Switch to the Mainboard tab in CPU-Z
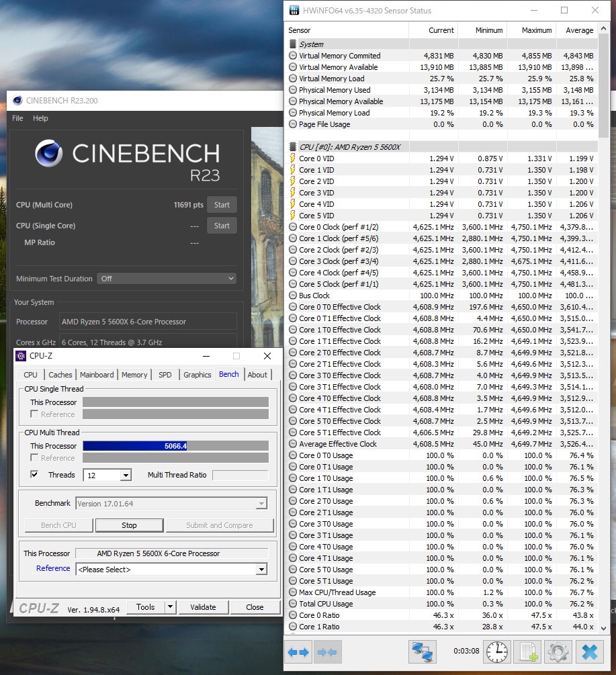 (x=97, y=375)
